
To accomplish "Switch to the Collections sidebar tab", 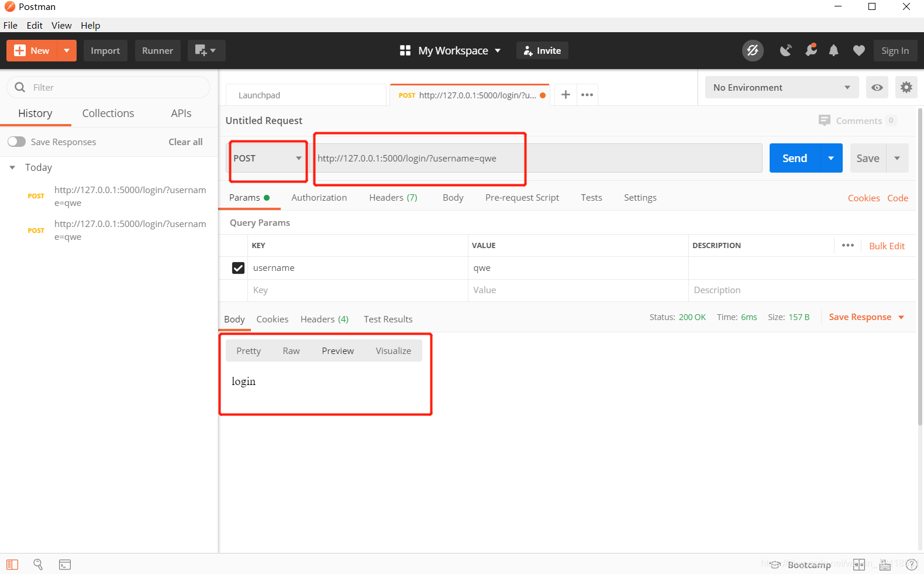I will 108,114.
